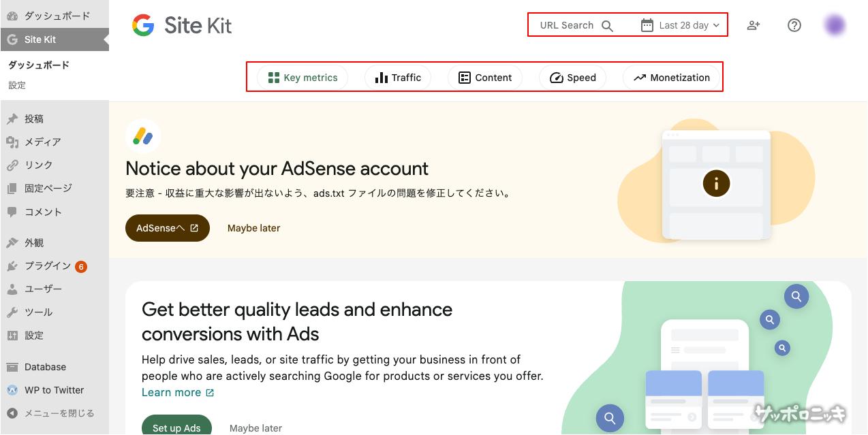Select the Speed tab
Image resolution: width=868 pixels, height=435 pixels.
pos(572,78)
